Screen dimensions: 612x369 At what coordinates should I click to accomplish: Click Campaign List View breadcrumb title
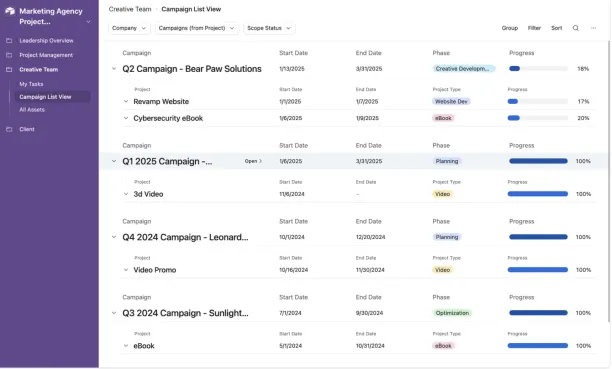point(191,9)
